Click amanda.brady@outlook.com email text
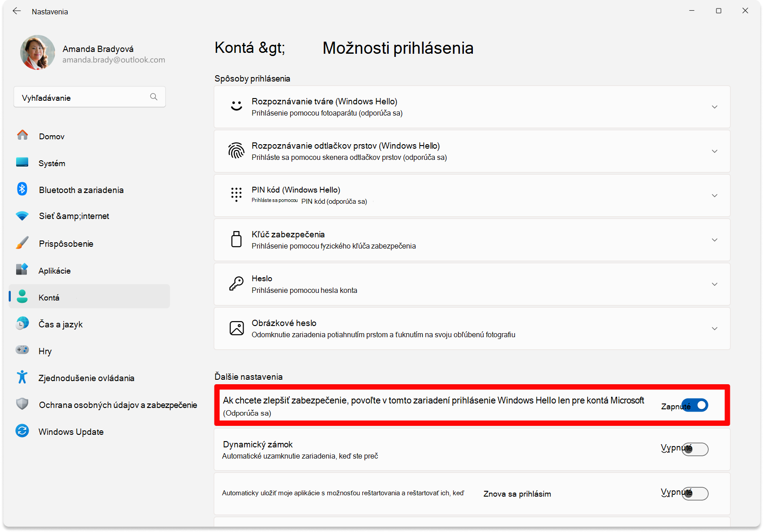763x532 pixels. pyautogui.click(x=114, y=60)
